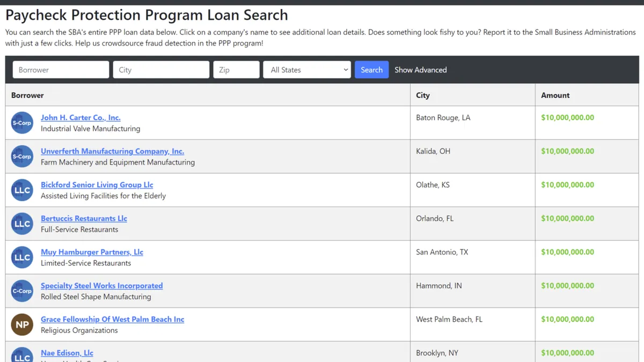644x362 pixels.
Task: Focus the Borrower search field
Action: (61, 70)
